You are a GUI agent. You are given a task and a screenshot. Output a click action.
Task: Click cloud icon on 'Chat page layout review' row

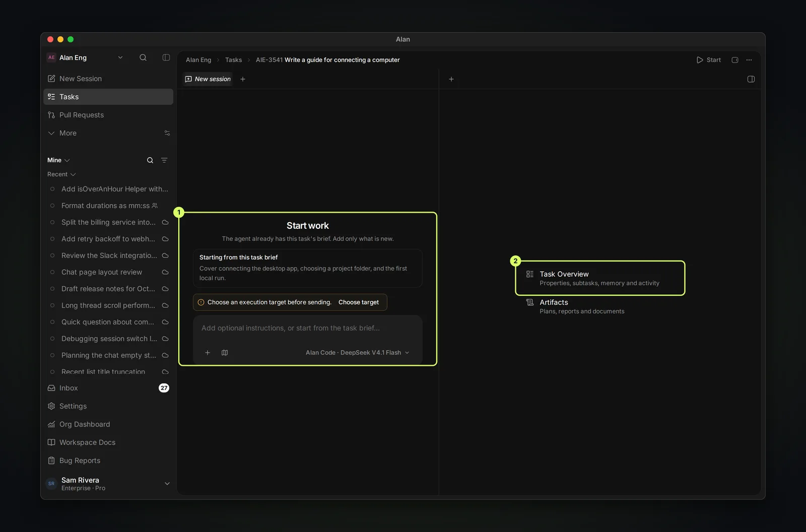click(165, 272)
